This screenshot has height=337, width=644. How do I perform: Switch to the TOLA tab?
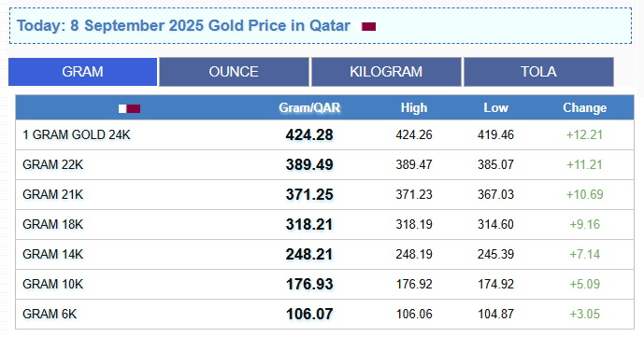coord(538,72)
